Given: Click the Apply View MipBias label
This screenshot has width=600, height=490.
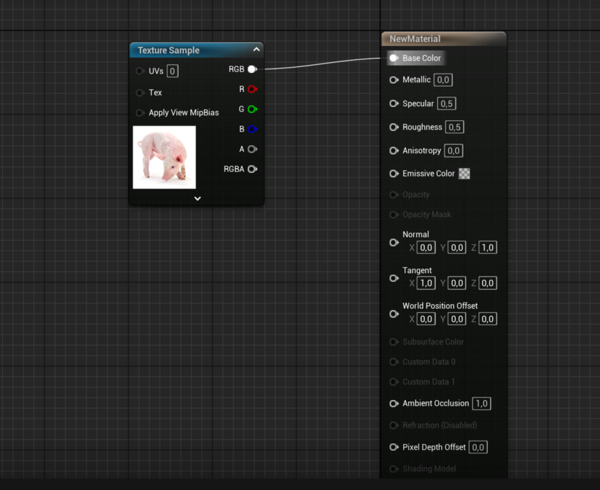Looking at the screenshot, I should tap(184, 113).
